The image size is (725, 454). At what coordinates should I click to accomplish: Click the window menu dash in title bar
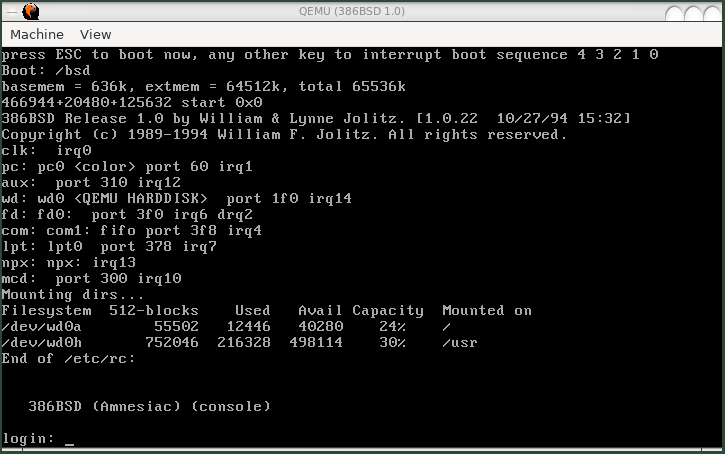click(x=12, y=11)
